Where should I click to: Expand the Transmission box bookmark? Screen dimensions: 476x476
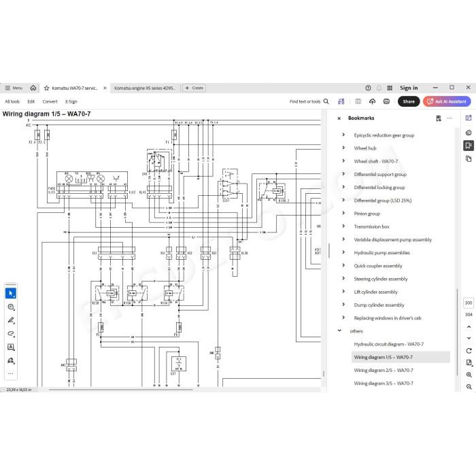343,226
